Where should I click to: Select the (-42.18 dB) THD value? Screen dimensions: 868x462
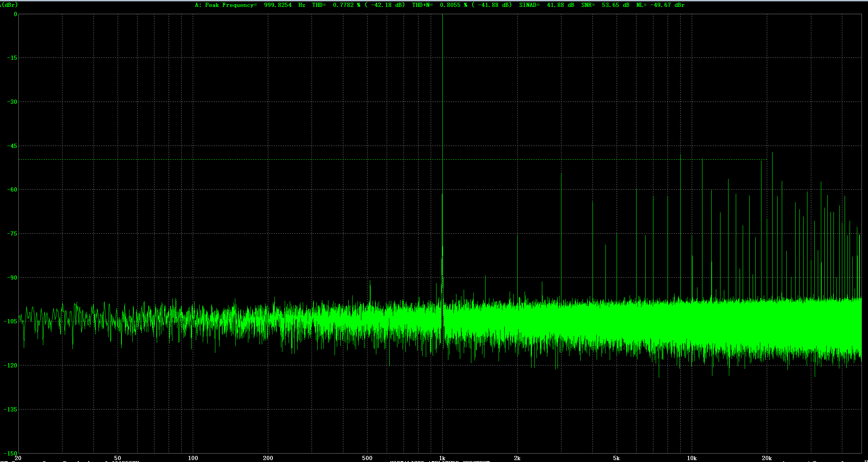(385, 5)
